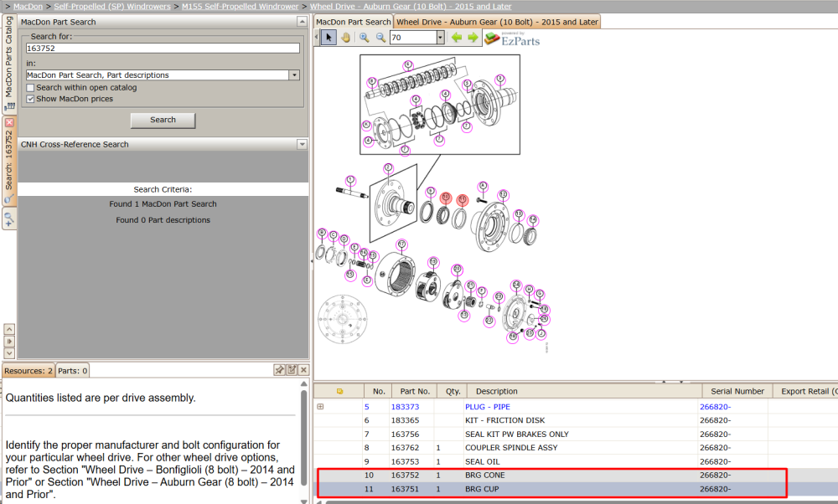Toggle Search within open catalog checkbox
The height and width of the screenshot is (504, 838).
coord(30,88)
